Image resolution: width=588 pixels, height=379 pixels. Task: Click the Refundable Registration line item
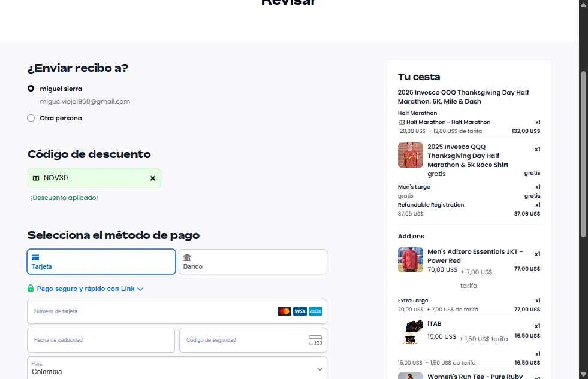coord(431,205)
